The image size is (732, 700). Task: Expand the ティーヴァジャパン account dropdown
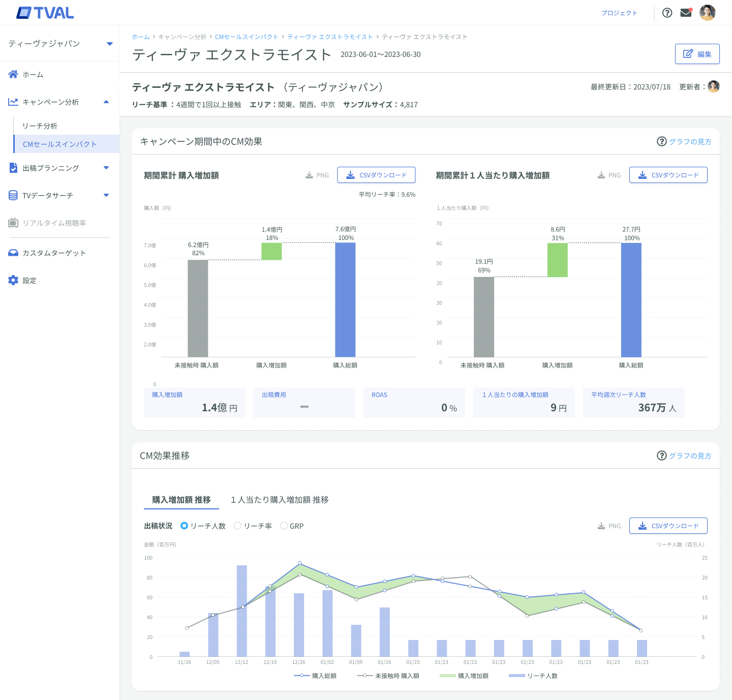108,44
